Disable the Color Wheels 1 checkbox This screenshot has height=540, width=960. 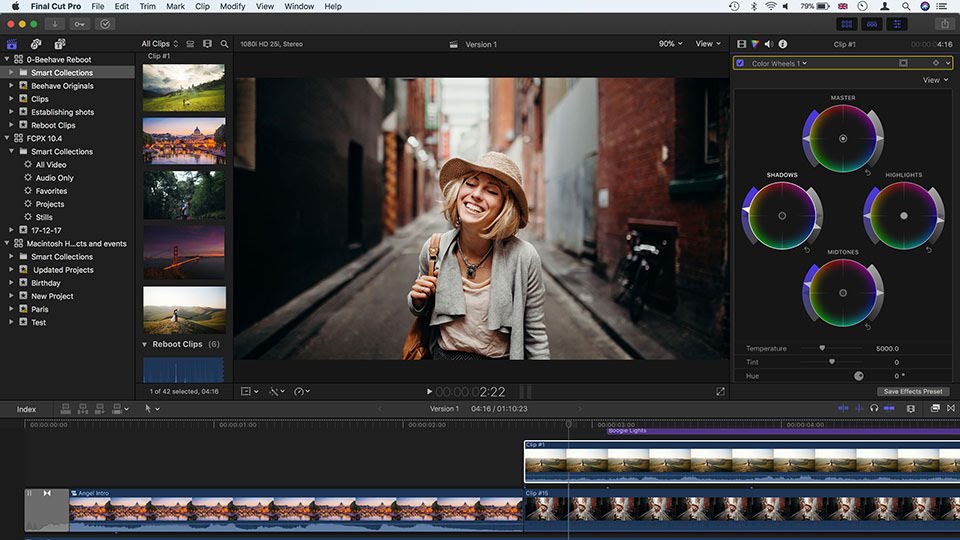(x=740, y=63)
